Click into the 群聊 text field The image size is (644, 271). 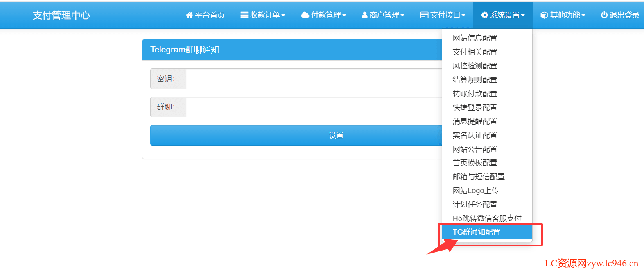click(314, 107)
